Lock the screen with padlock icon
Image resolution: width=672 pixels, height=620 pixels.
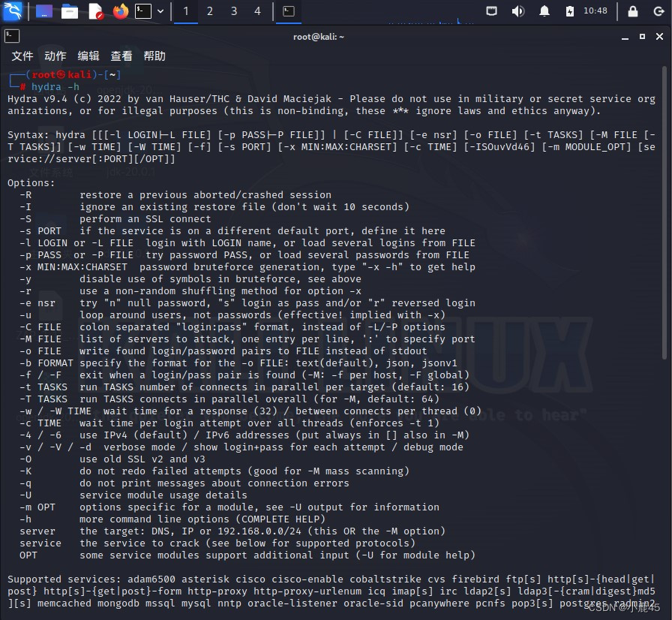(632, 11)
